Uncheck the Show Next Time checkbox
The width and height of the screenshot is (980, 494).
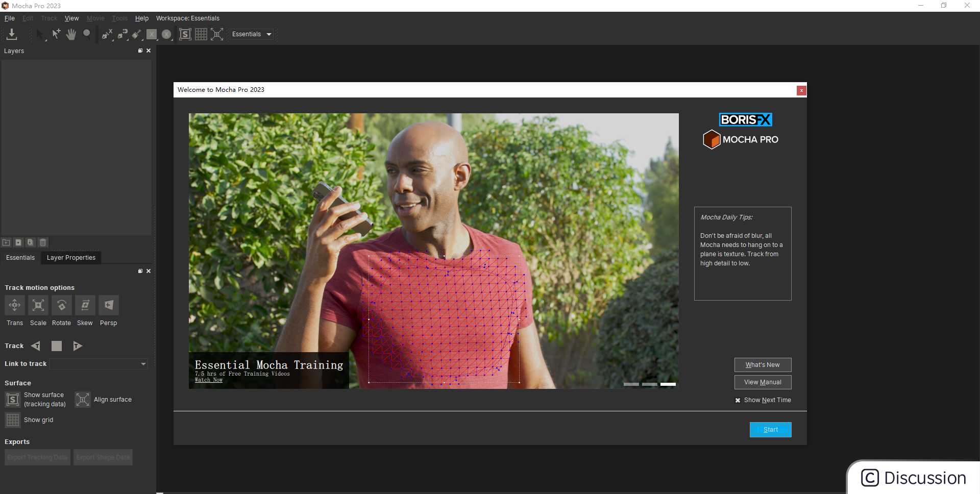738,400
